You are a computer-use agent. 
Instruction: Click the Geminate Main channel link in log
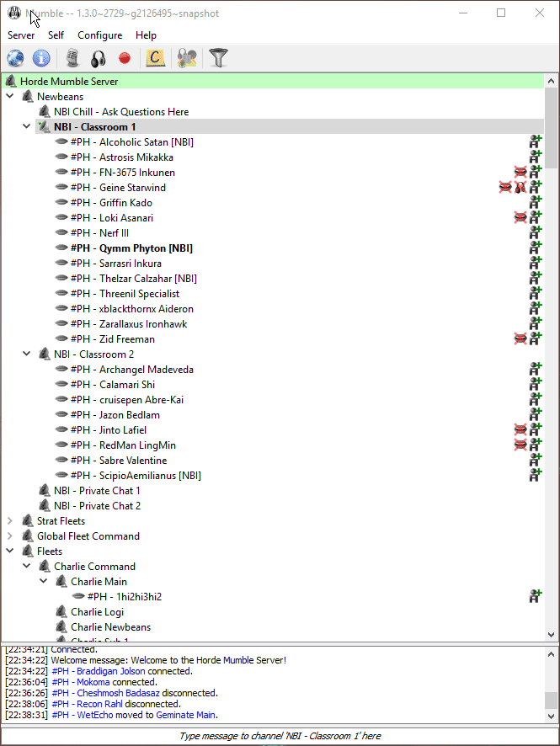coord(185,715)
